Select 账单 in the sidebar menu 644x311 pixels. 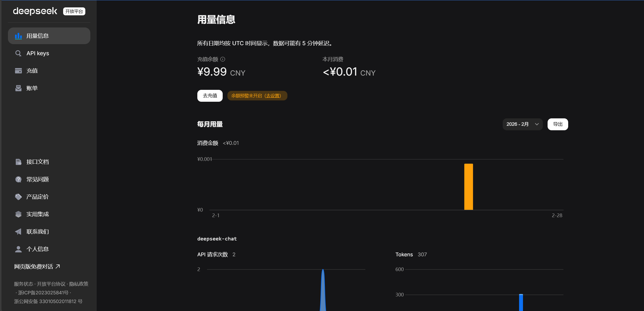tap(32, 88)
